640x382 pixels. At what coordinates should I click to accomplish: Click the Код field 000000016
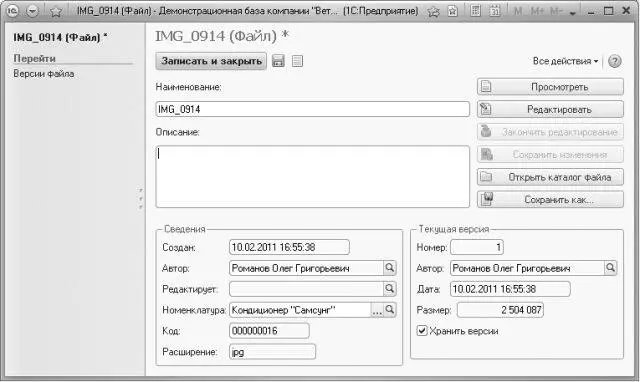(269, 331)
